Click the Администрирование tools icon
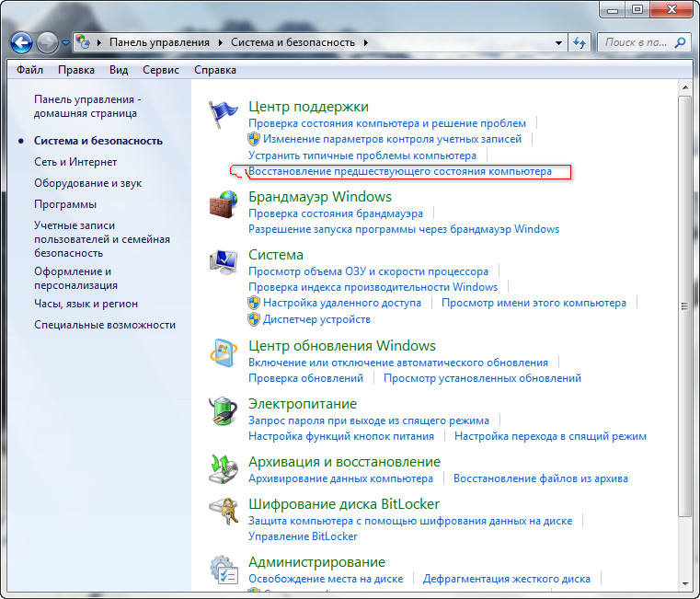700x599 pixels. (224, 570)
